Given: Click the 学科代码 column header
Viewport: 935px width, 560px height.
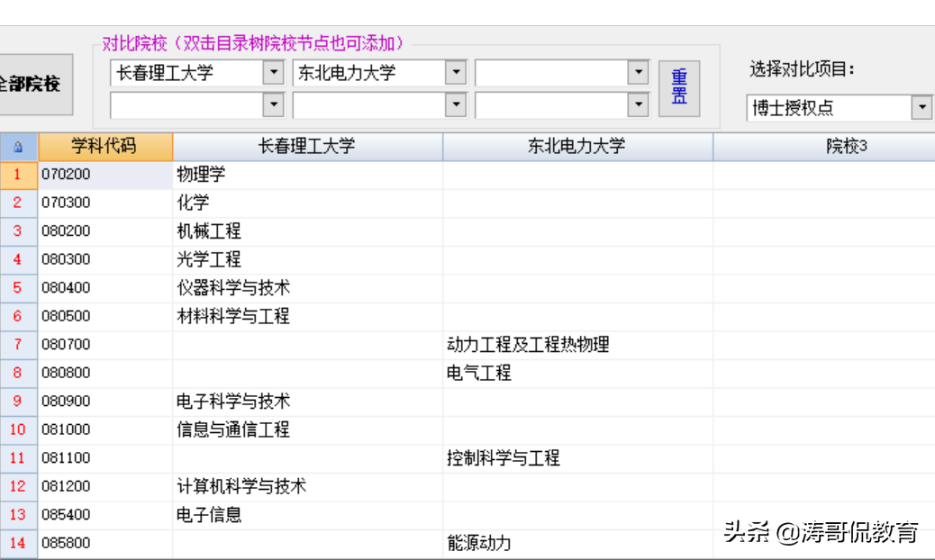Looking at the screenshot, I should [104, 146].
